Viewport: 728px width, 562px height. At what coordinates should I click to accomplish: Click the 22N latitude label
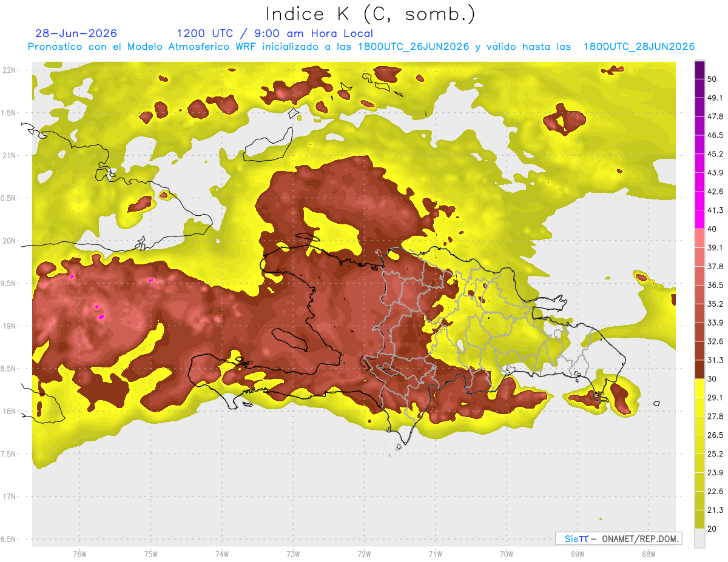click(10, 70)
